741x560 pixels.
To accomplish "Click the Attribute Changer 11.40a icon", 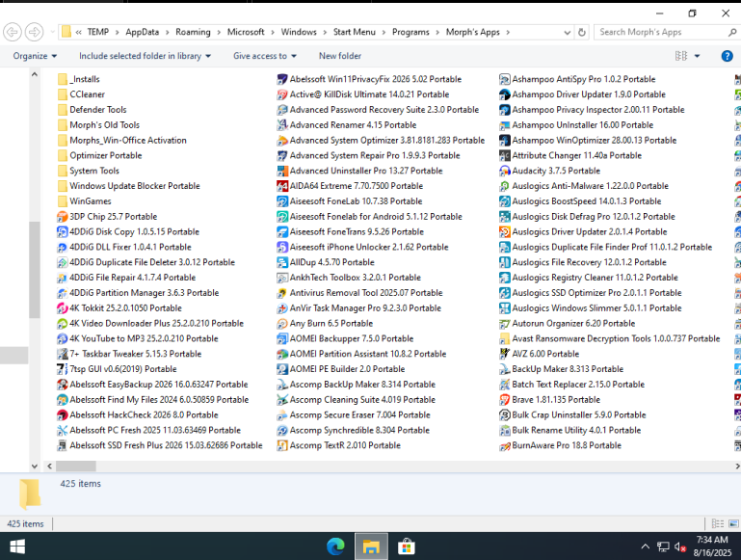I will (x=505, y=155).
